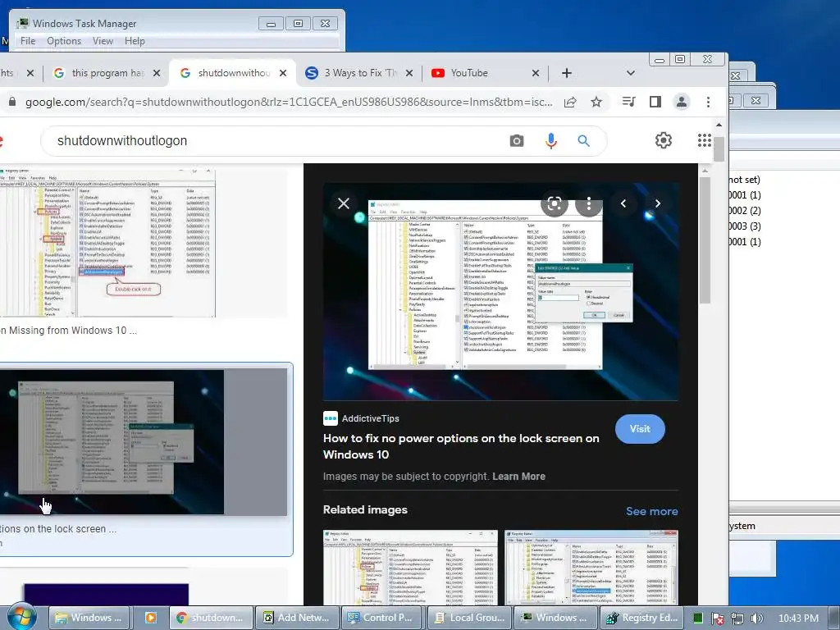Toggle Chrome side panel
Image resolution: width=840 pixels, height=630 pixels.
point(655,102)
